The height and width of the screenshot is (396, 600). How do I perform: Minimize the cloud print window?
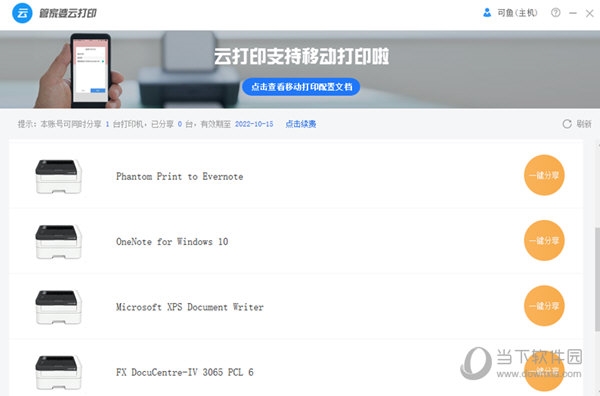click(x=573, y=13)
